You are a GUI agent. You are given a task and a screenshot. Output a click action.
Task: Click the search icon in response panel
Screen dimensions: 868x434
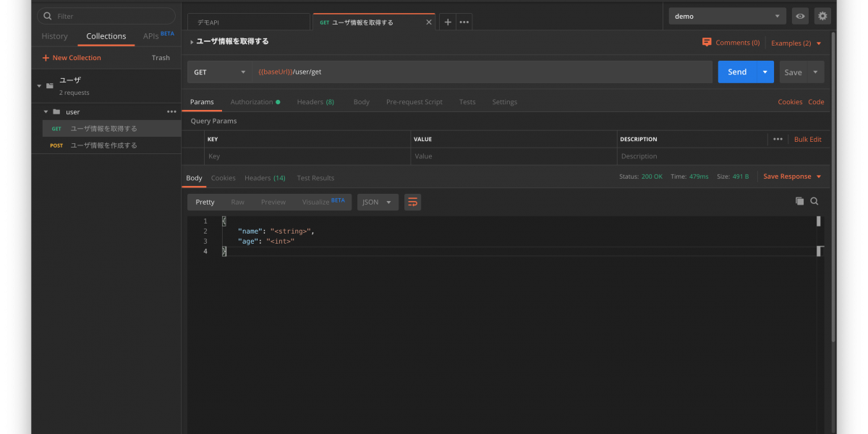coord(814,201)
